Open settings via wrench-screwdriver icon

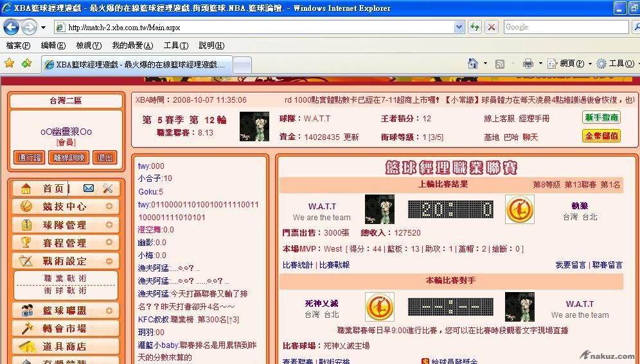(x=108, y=188)
